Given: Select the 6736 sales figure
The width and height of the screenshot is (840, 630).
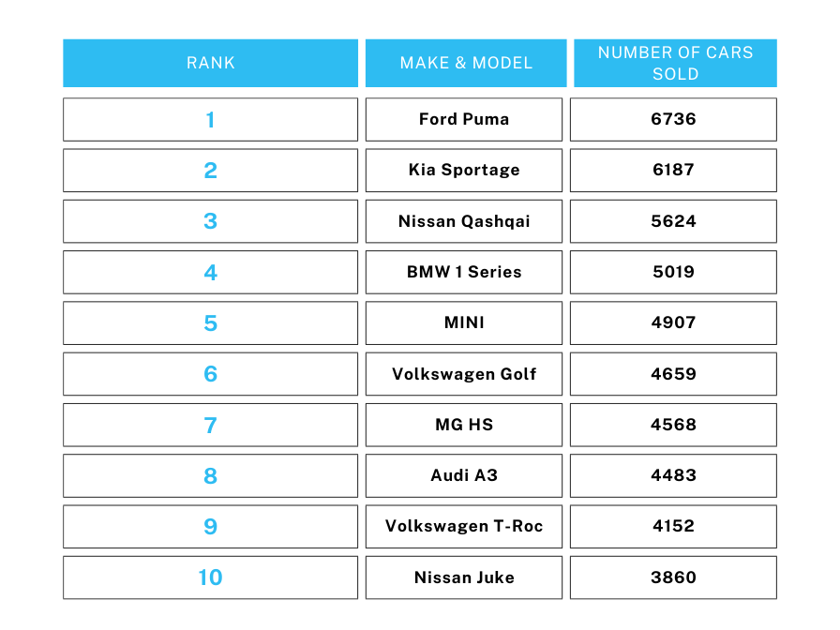Looking at the screenshot, I should tap(673, 119).
